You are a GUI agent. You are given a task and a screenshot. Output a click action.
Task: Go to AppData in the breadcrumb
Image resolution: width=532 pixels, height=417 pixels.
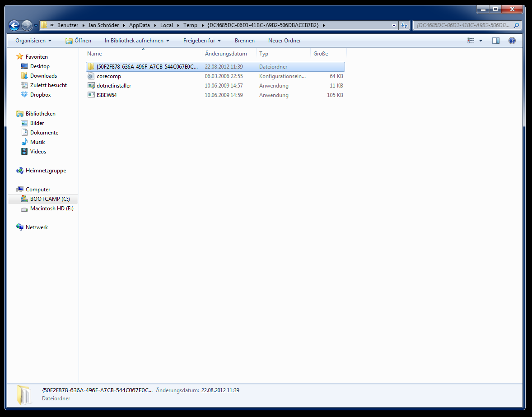pos(140,25)
